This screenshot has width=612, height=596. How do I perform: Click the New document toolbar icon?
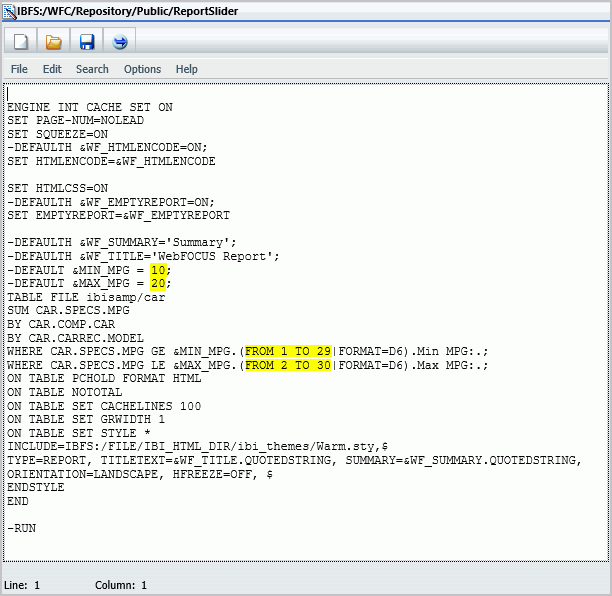pyautogui.click(x=21, y=41)
